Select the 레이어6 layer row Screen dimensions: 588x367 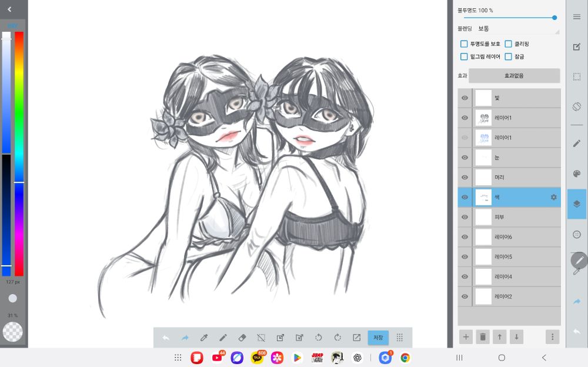[509, 237]
